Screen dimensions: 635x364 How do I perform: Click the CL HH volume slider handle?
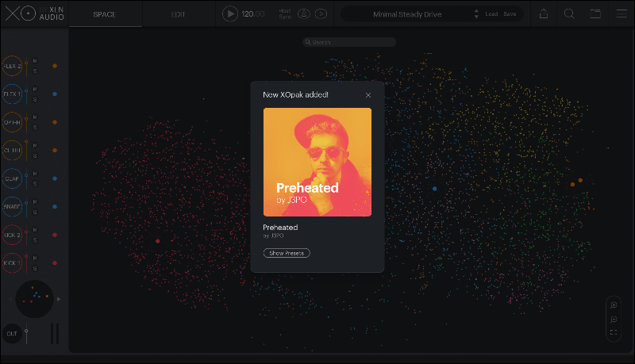pos(26,141)
